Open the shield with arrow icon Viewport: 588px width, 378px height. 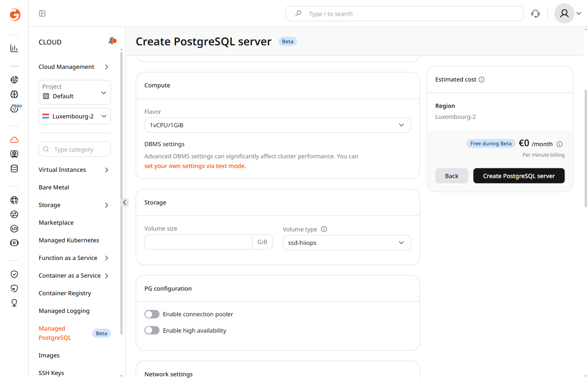tap(14, 289)
